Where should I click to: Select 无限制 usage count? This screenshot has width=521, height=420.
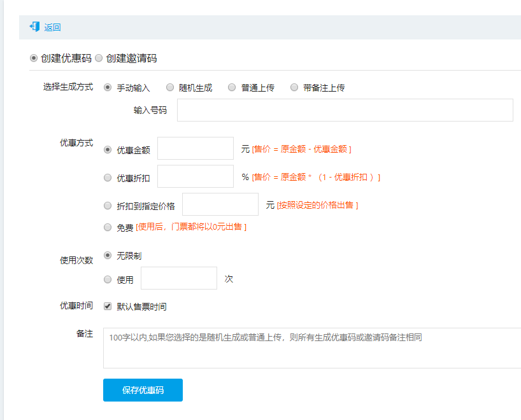click(x=108, y=255)
